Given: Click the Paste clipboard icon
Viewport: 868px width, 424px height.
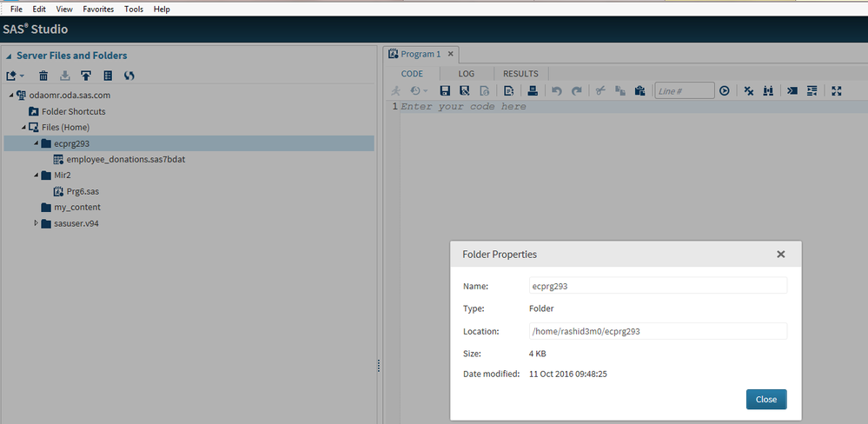Looking at the screenshot, I should [x=640, y=90].
